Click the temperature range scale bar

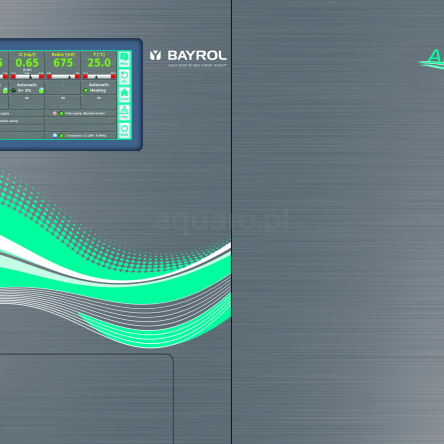click(x=99, y=76)
